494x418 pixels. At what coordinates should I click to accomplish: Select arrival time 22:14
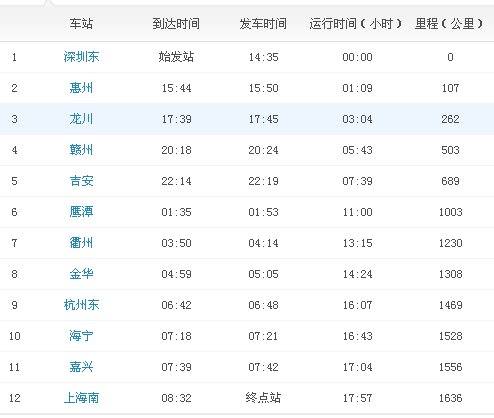(176, 181)
